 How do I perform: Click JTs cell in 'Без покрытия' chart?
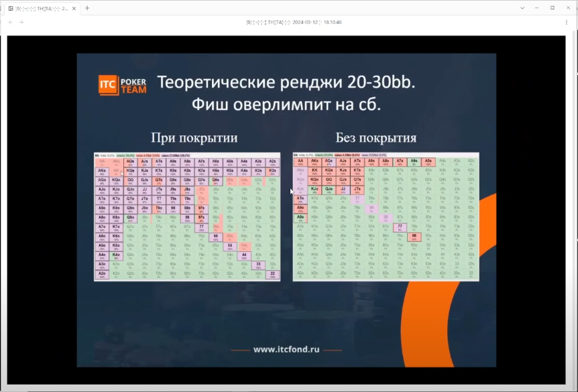357,190
